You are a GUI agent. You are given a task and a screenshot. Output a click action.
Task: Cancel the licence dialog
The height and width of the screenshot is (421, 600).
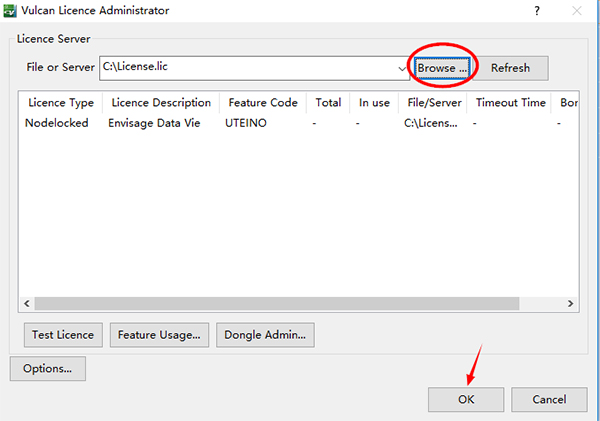coord(549,400)
